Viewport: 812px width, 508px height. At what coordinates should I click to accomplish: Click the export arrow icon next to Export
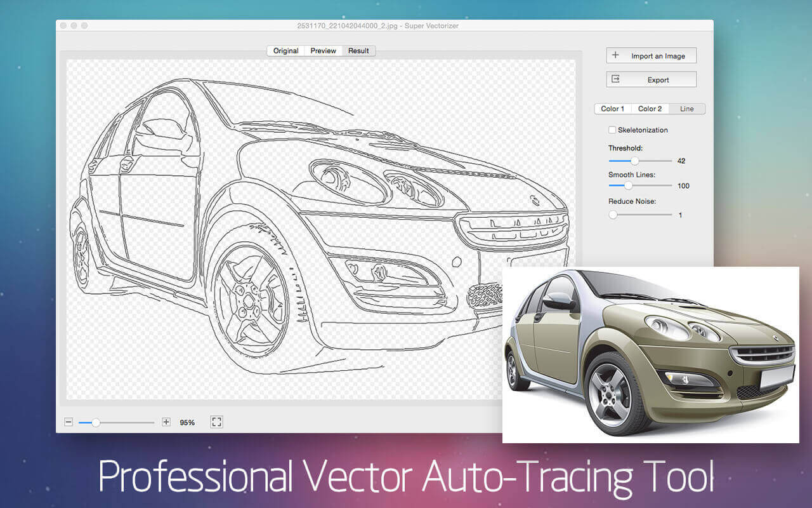615,79
